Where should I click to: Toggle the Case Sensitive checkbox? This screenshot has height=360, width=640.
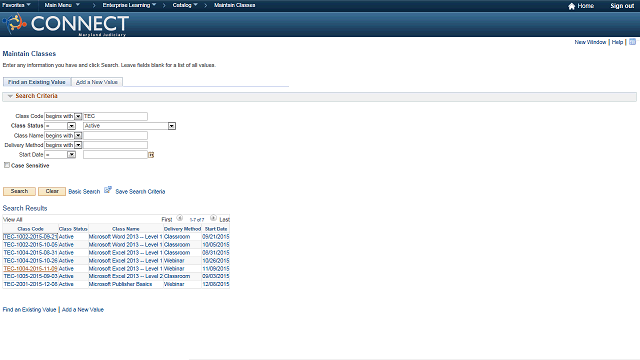point(7,165)
